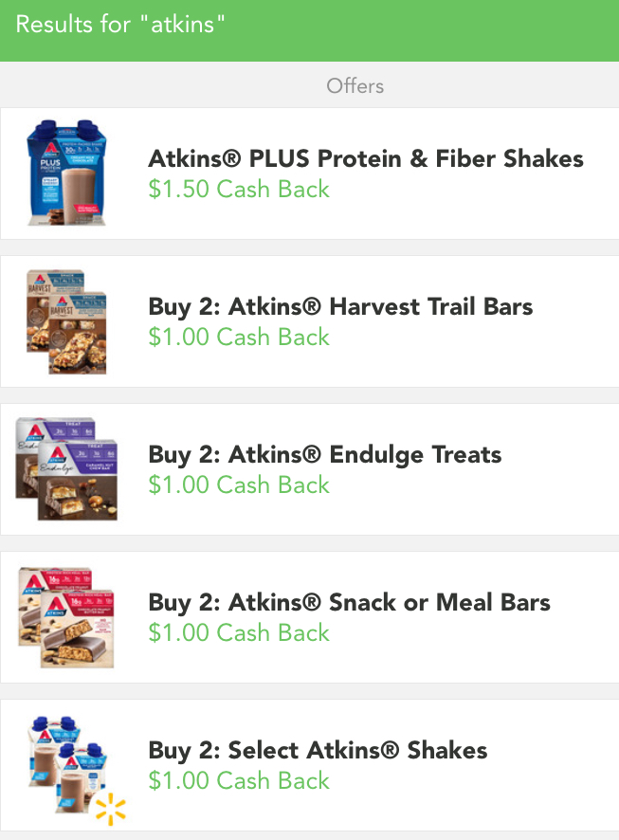Click the Offers section header
The width and height of the screenshot is (619, 840).
355,85
